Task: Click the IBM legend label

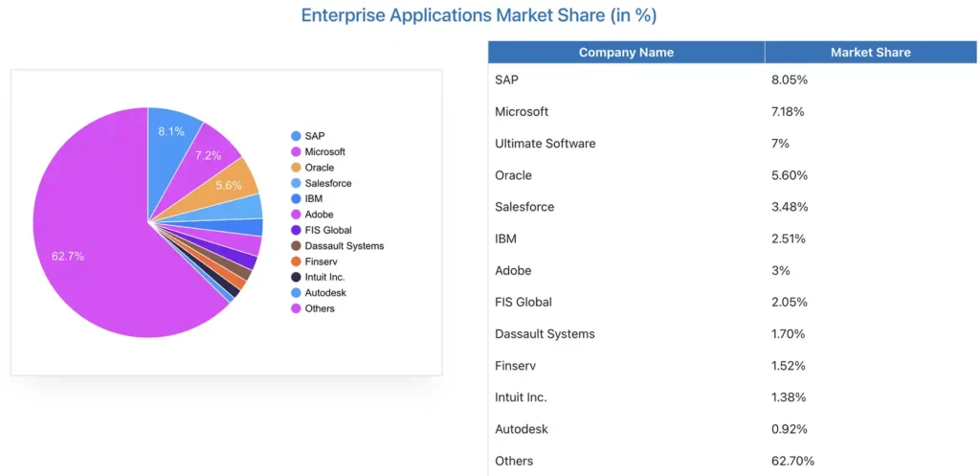Action: 314,199
